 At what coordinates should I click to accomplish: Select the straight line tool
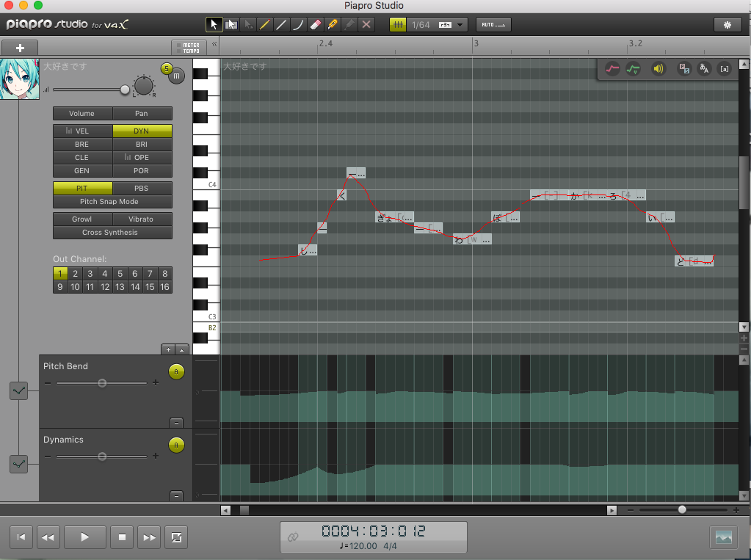coord(281,24)
